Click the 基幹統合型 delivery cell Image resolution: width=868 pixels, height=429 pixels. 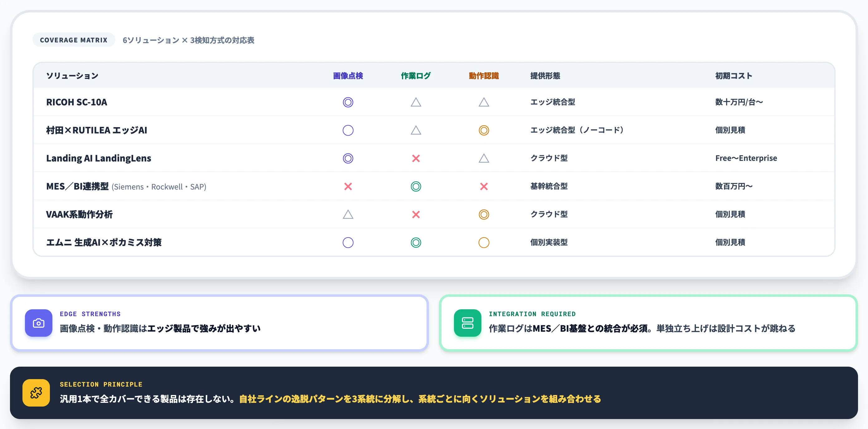549,186
